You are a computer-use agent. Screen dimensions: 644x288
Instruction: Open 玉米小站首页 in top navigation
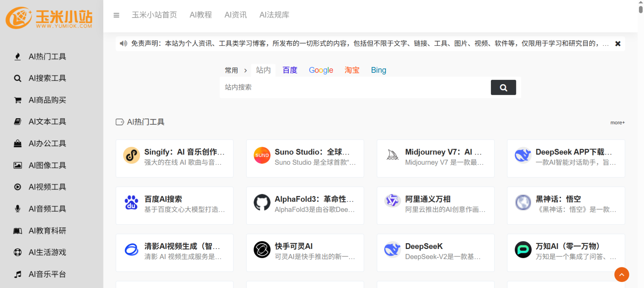click(154, 15)
